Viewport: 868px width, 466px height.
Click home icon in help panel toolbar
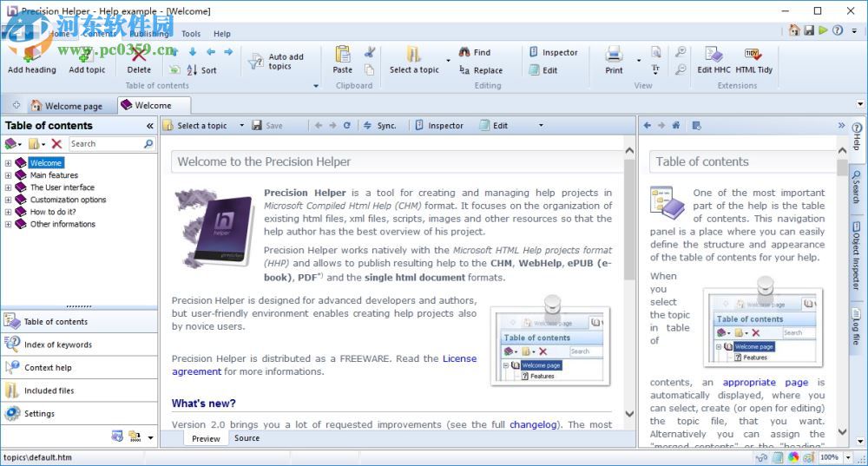click(x=676, y=126)
